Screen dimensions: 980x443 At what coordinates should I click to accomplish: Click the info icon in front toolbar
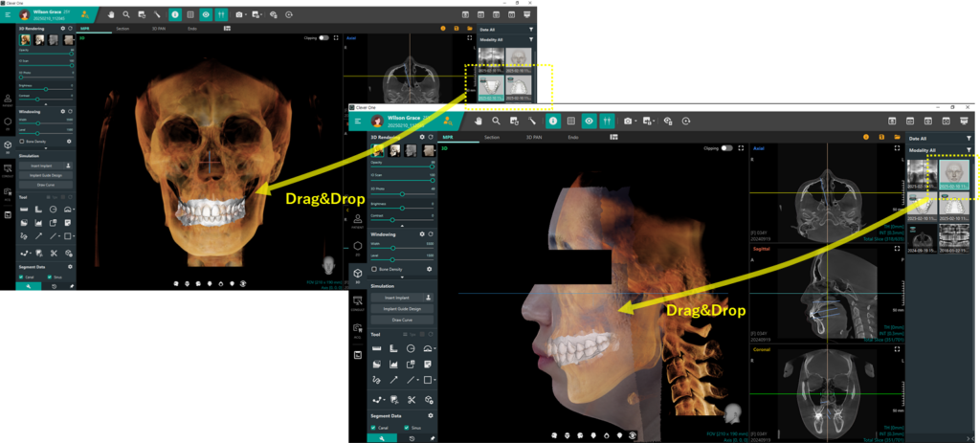(552, 122)
